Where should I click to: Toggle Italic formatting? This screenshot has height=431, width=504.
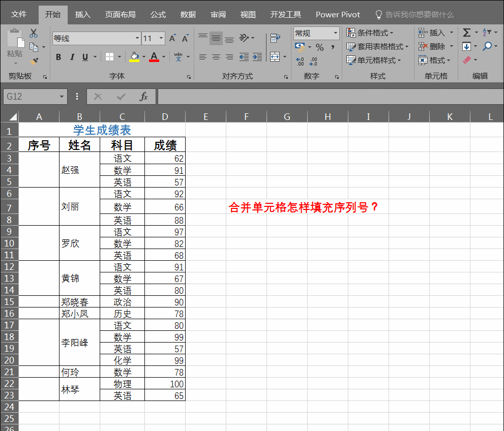(72, 57)
